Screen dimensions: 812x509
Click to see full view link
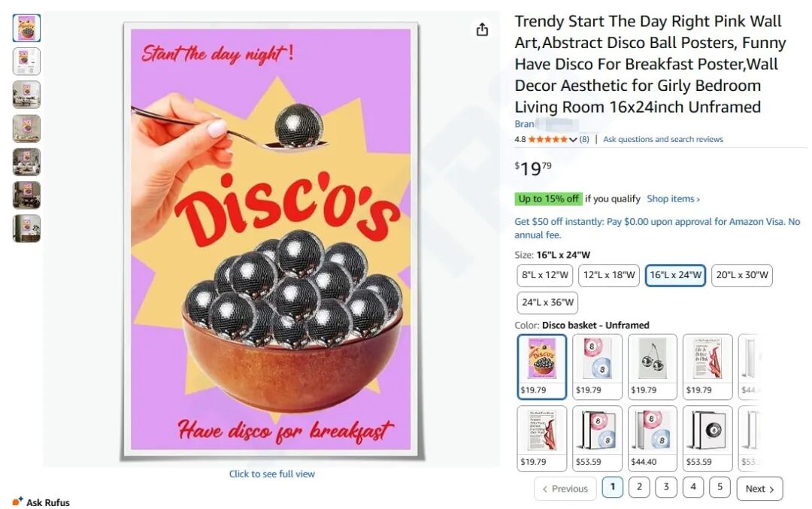pyautogui.click(x=272, y=474)
